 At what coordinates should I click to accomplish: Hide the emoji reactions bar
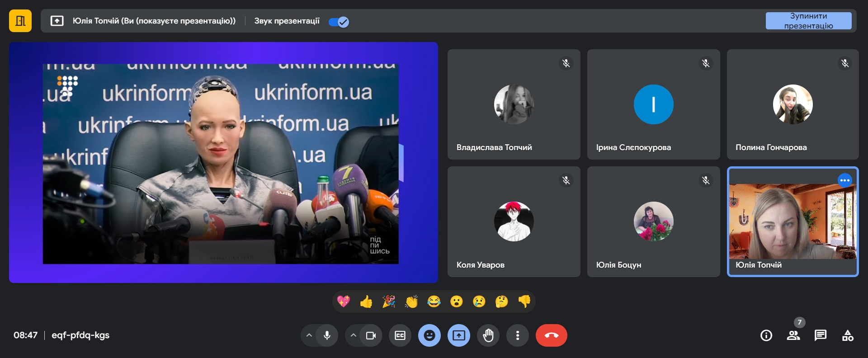[x=429, y=335]
